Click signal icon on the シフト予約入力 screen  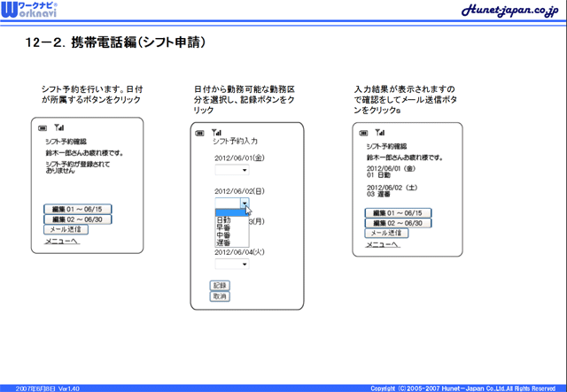tap(215, 133)
